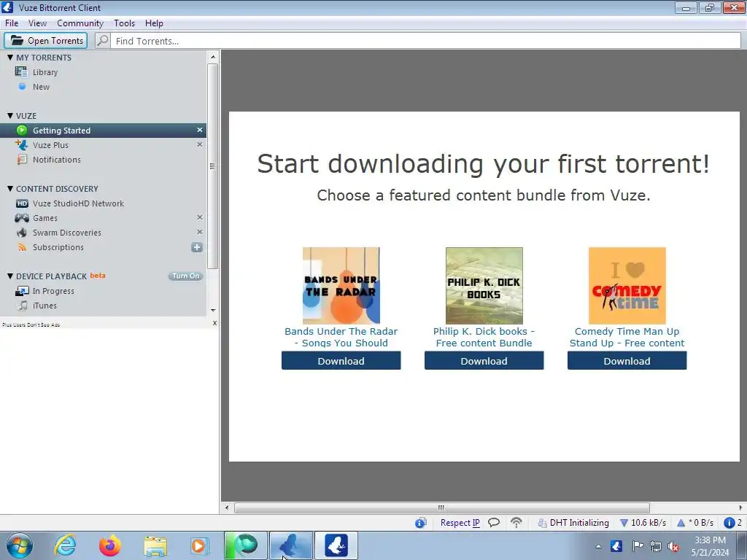Click the muted volume tray icon
The width and height of the screenshot is (747, 560).
point(673,546)
